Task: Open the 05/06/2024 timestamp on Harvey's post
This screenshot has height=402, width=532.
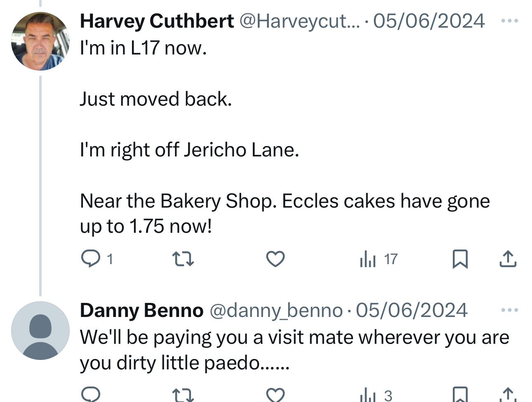Action: point(429,21)
